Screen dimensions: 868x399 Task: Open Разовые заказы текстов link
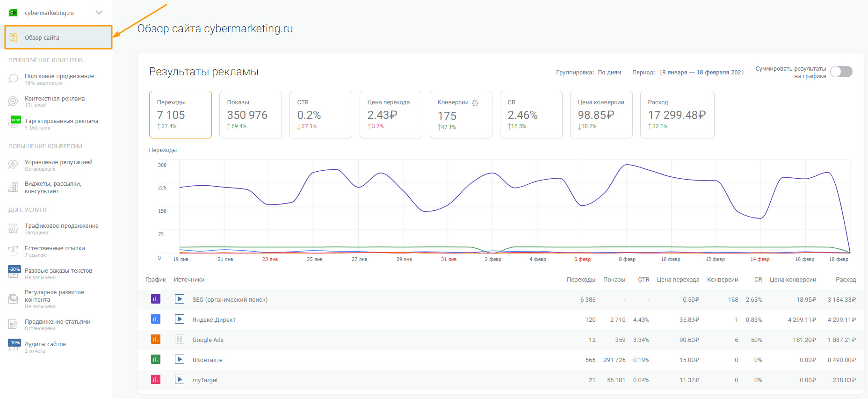point(58,271)
